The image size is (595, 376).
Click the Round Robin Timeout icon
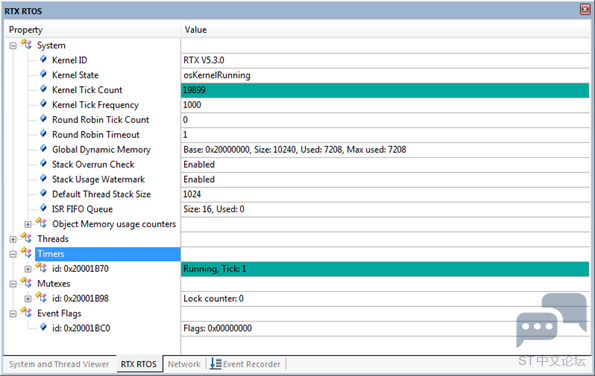(x=43, y=134)
